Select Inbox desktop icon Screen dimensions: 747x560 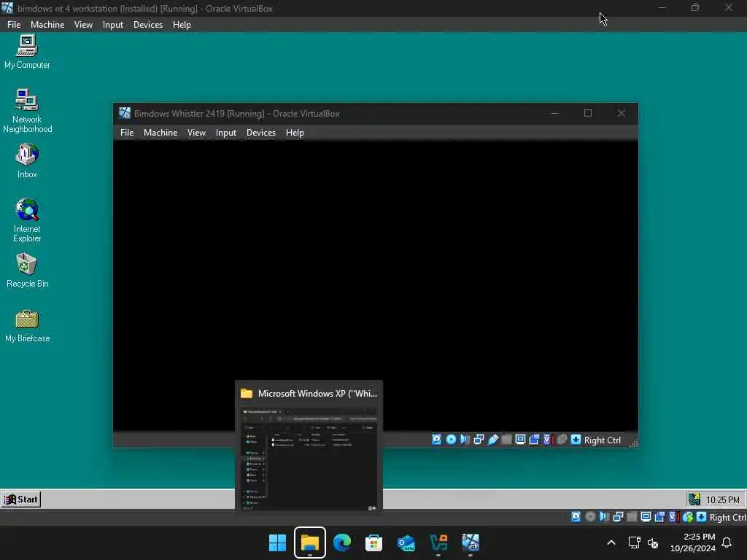click(x=27, y=161)
